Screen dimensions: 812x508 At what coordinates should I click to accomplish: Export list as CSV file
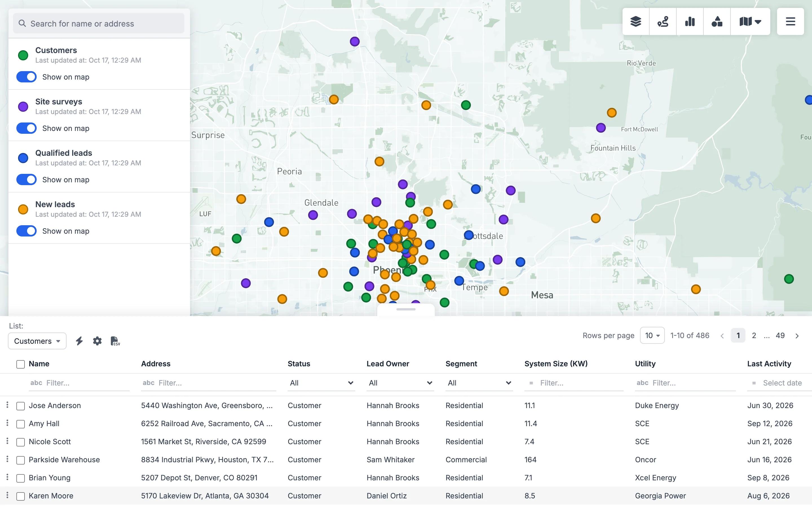point(115,341)
